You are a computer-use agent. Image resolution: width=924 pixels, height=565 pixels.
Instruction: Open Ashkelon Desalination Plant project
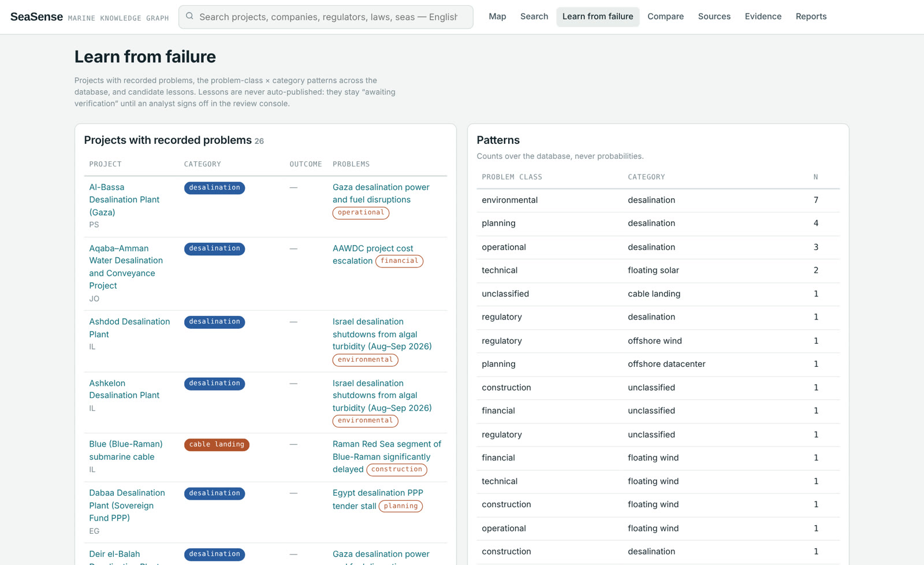click(124, 389)
